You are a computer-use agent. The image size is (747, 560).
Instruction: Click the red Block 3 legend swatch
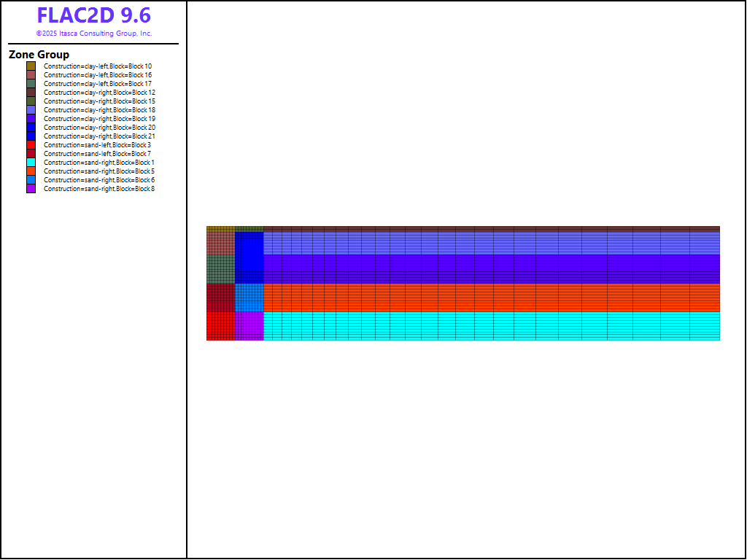click(31, 145)
